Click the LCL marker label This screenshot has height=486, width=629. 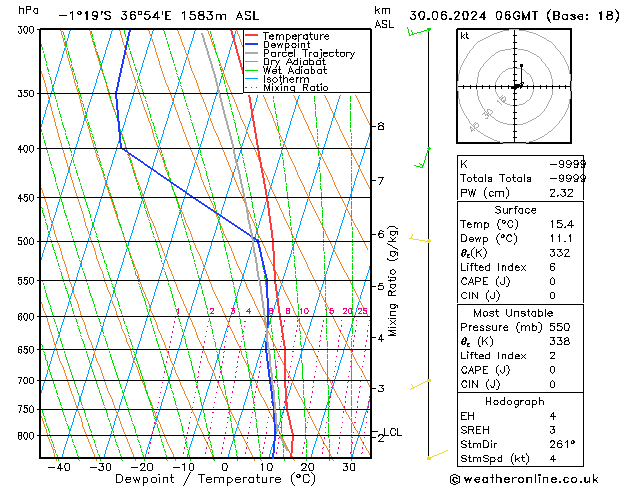coord(393,432)
